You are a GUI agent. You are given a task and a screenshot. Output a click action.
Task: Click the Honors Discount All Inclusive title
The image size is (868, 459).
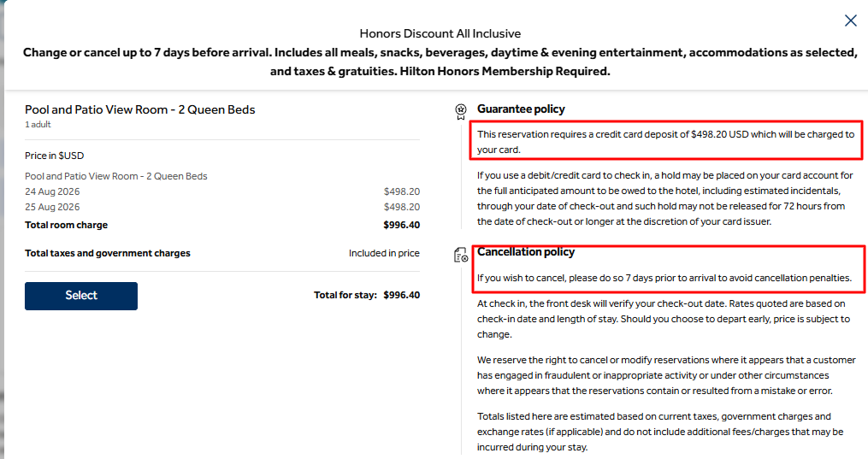pos(440,33)
